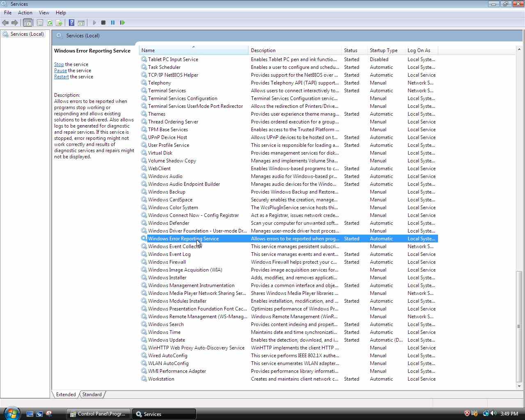Screen dimensions: 525x420
Task: Click the volume speaker tray icon
Action: [x=493, y=413]
